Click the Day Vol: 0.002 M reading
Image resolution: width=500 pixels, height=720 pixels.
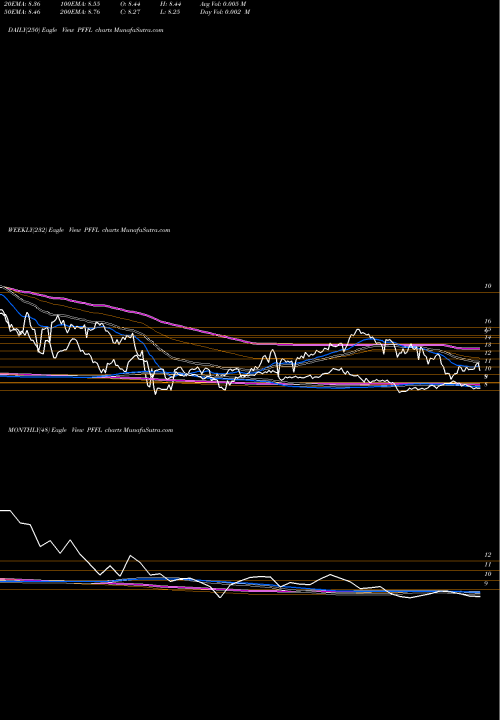tap(225, 12)
